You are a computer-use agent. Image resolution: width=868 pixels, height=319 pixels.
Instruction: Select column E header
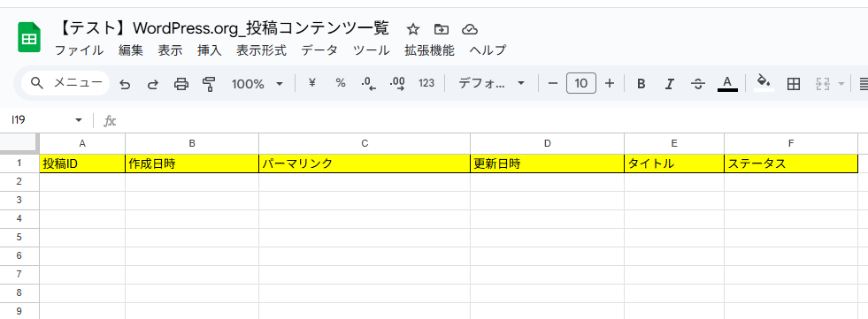674,143
